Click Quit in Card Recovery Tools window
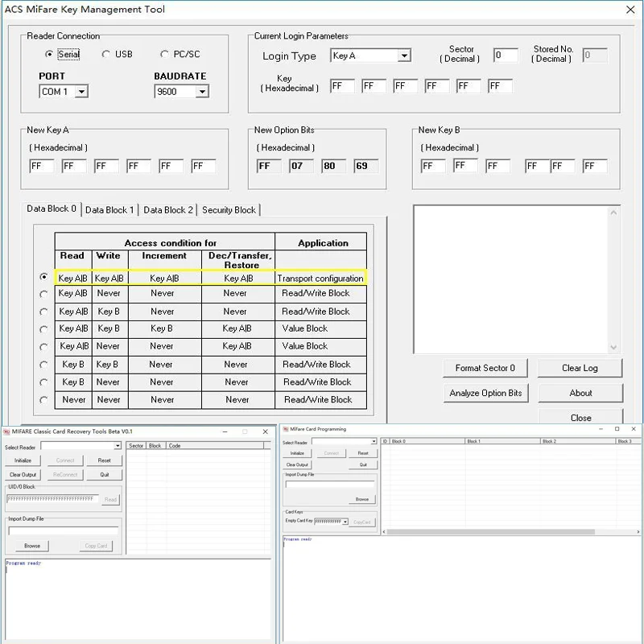 [105, 475]
